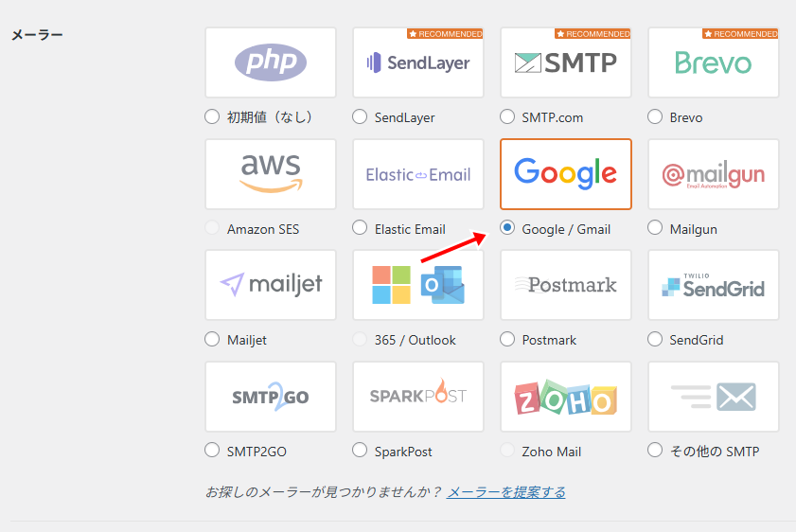Choose the Mailgun logo card
This screenshot has width=796, height=532.
(714, 174)
